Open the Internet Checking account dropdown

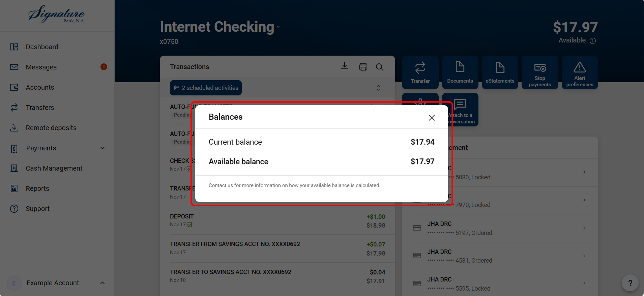point(278,27)
